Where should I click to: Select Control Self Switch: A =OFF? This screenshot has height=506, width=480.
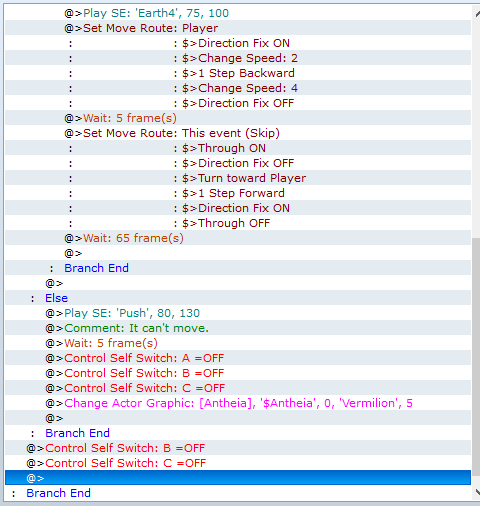pos(238,358)
